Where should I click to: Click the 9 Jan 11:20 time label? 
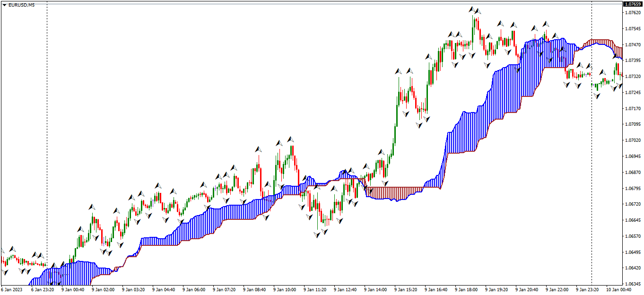(315, 289)
